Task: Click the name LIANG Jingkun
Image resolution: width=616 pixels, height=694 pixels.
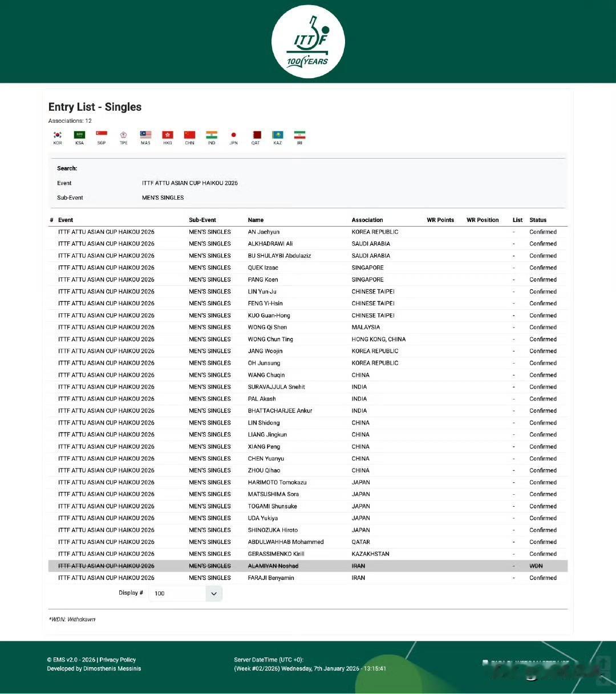Action: coord(268,435)
